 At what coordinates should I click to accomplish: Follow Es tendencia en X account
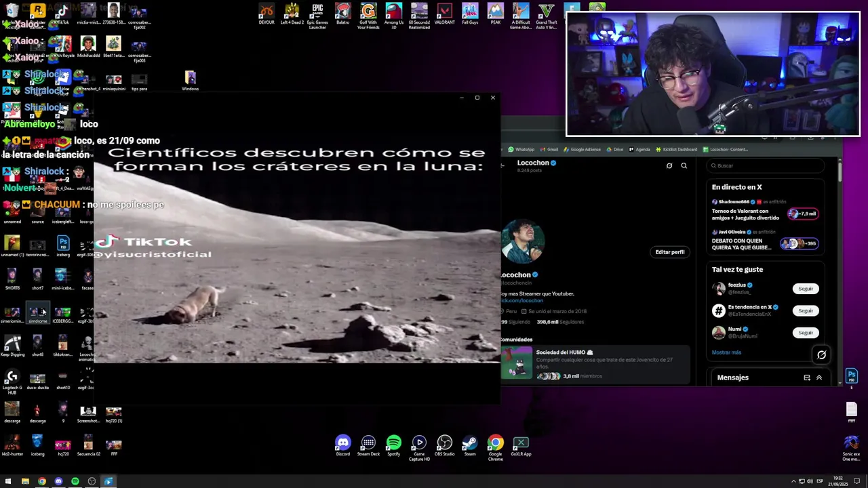[x=806, y=310]
